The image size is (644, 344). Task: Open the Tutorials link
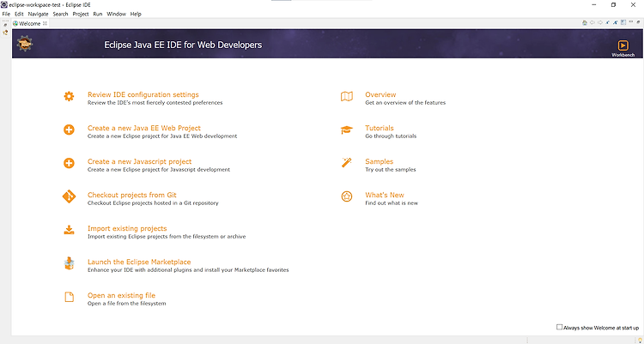[x=380, y=128]
